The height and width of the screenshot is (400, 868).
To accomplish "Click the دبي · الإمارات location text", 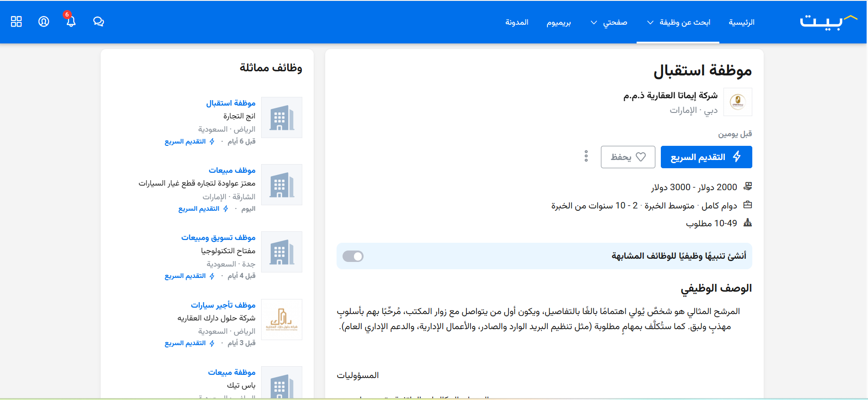I will coord(694,110).
